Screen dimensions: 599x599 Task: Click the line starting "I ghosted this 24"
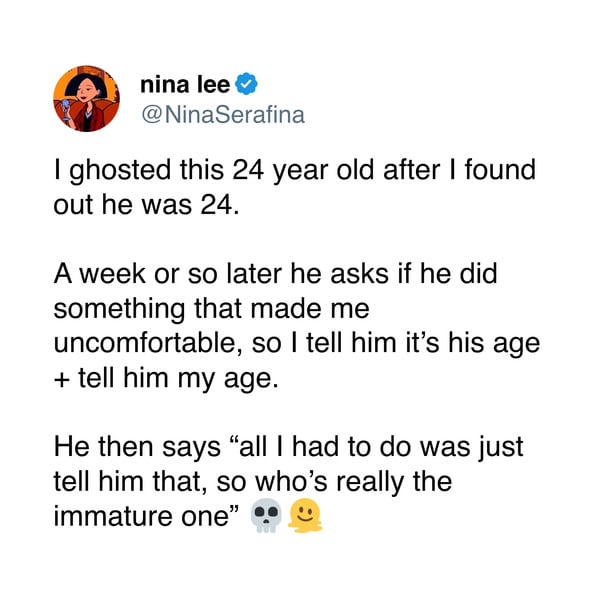pos(295,171)
